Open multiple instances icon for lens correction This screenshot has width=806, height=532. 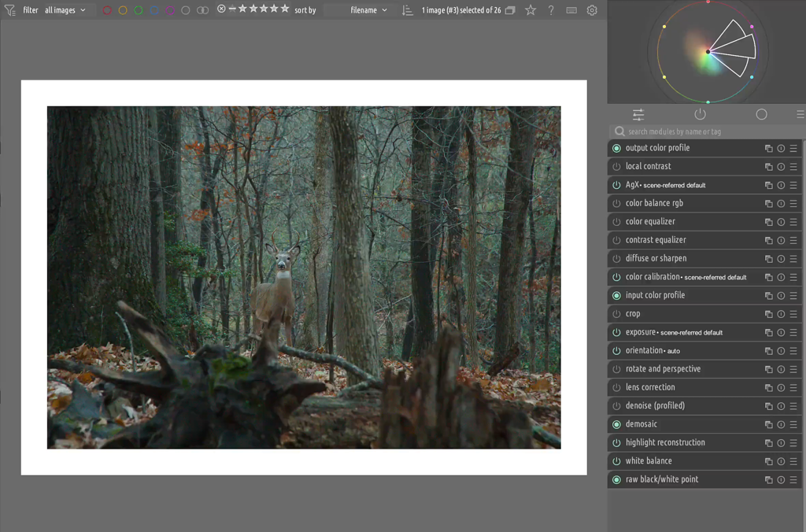[768, 387]
